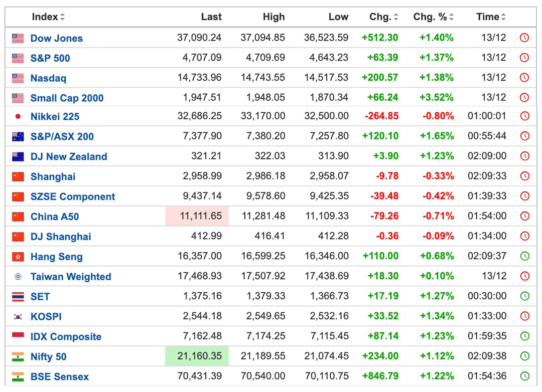Click the green clock icon in IDX Composite row
Image resolution: width=542 pixels, height=392 pixels.
click(x=525, y=336)
